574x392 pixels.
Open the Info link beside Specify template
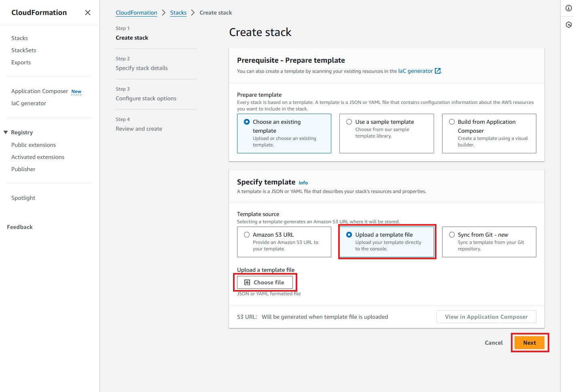pos(303,183)
